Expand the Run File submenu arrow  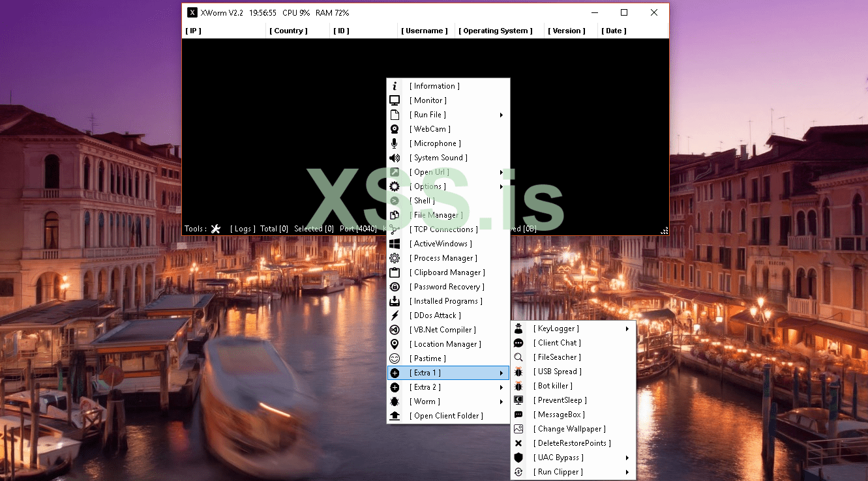pyautogui.click(x=501, y=115)
